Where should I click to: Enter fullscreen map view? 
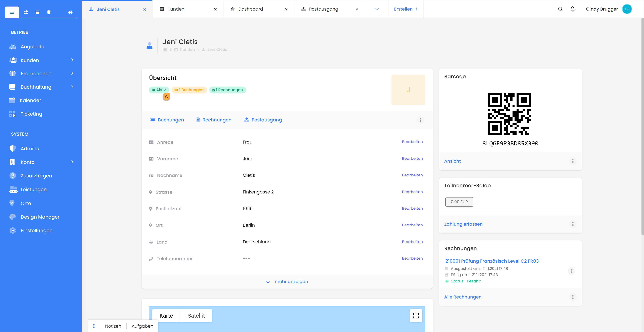pyautogui.click(x=416, y=316)
